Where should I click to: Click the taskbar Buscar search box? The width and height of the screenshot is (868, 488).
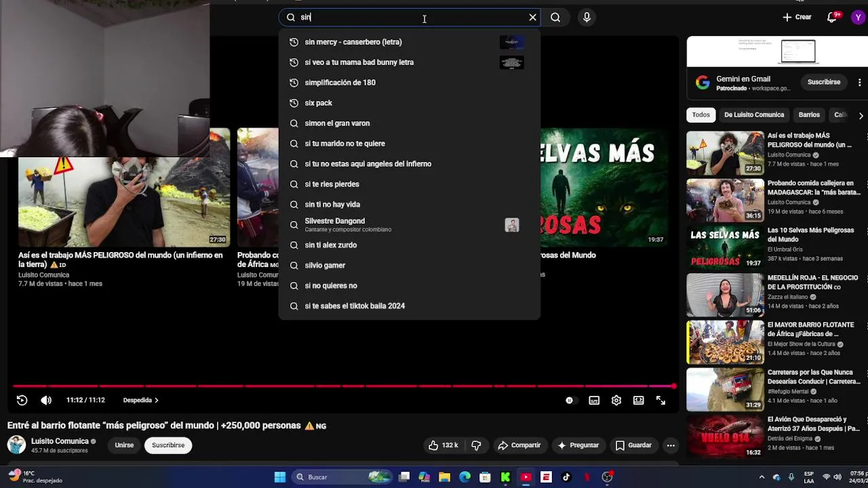343,477
